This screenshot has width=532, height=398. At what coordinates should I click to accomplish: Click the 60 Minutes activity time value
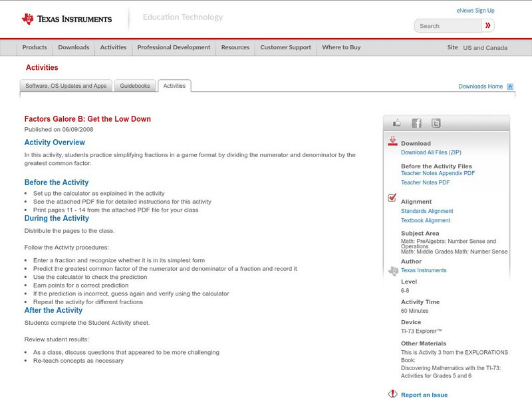[414, 311]
